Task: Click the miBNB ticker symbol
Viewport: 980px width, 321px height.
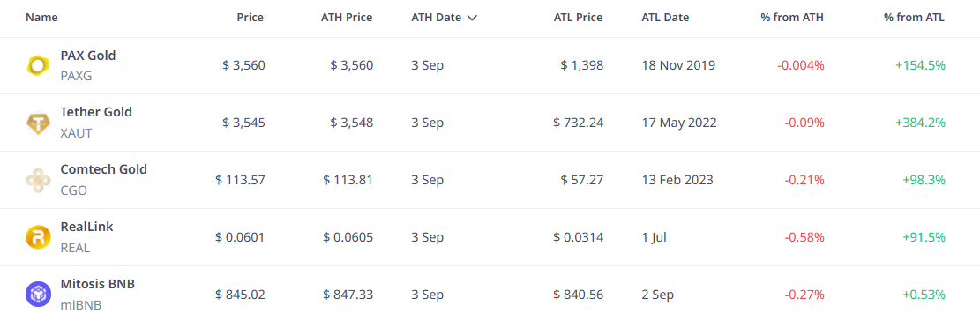Action: [80, 305]
